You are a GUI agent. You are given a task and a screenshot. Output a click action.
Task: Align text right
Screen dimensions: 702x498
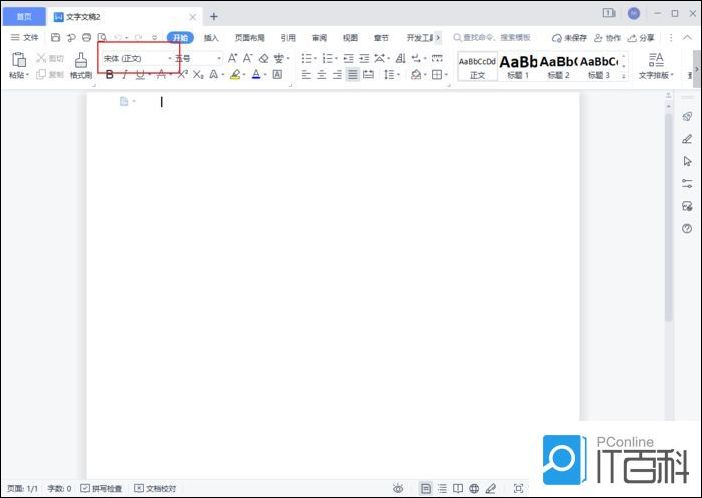coord(337,75)
